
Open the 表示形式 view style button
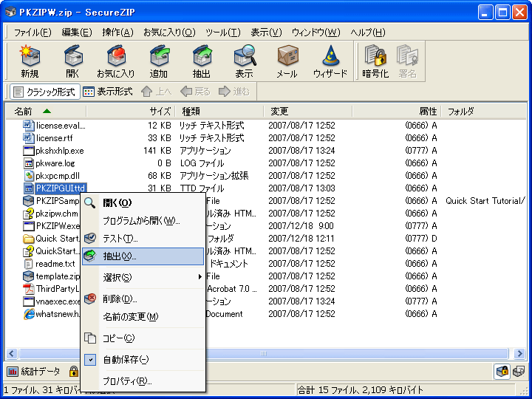[x=108, y=92]
